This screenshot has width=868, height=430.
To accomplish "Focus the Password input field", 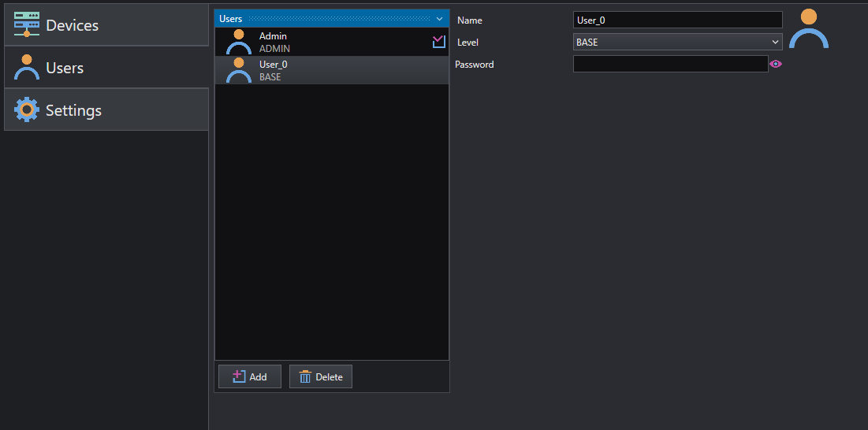I will coord(670,64).
